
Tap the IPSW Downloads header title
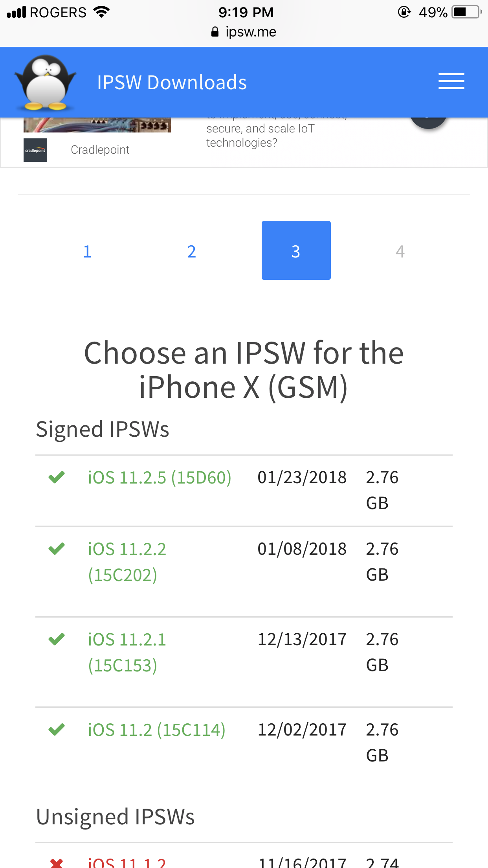[172, 83]
